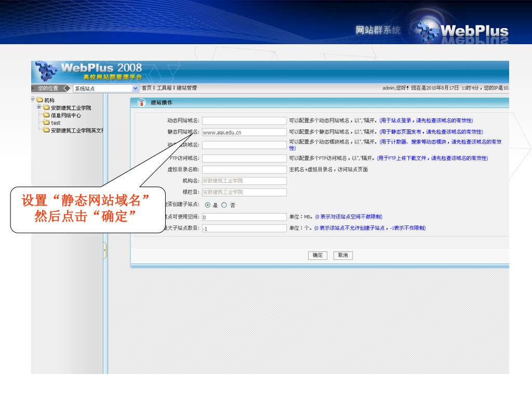Click the 用于站点登录 hint text
The height and width of the screenshot is (399, 532).
[x=426, y=121]
